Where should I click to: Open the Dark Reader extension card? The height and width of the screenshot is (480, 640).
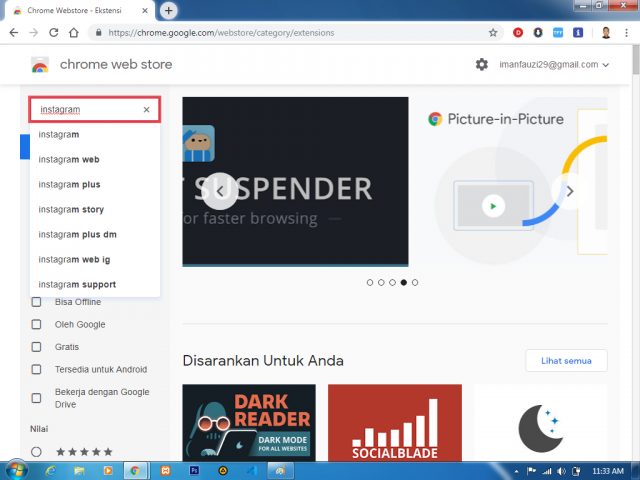pos(249,423)
